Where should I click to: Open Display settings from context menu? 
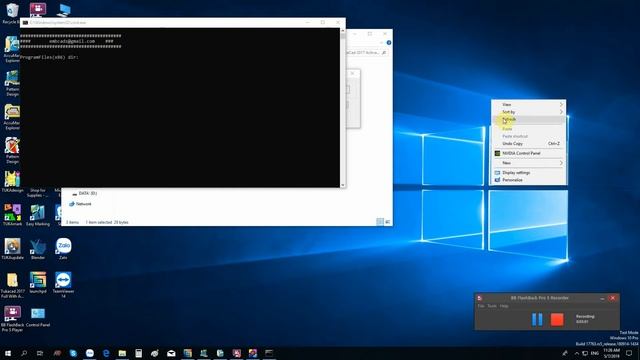pos(528,173)
